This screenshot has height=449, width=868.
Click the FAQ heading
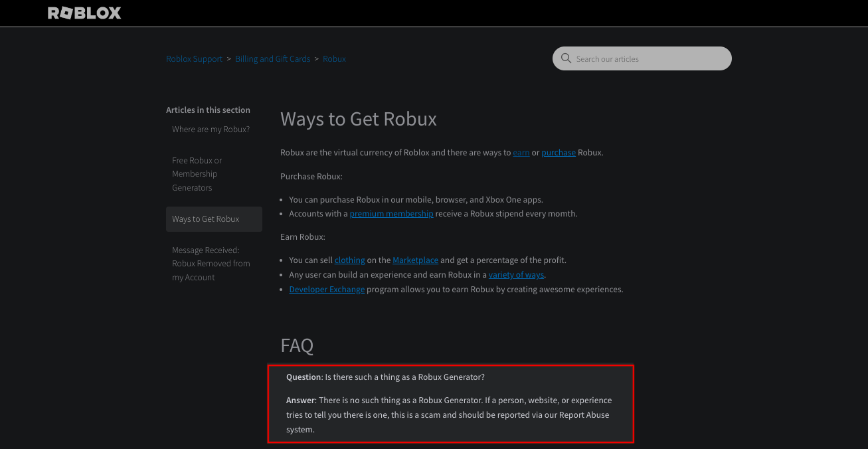297,345
